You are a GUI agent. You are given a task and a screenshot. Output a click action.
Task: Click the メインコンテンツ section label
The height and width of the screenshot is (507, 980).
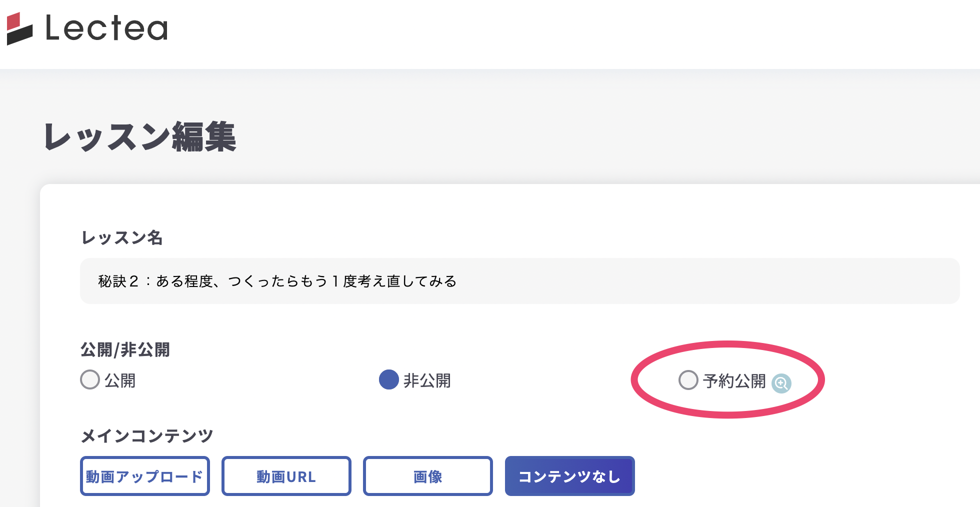[147, 436]
